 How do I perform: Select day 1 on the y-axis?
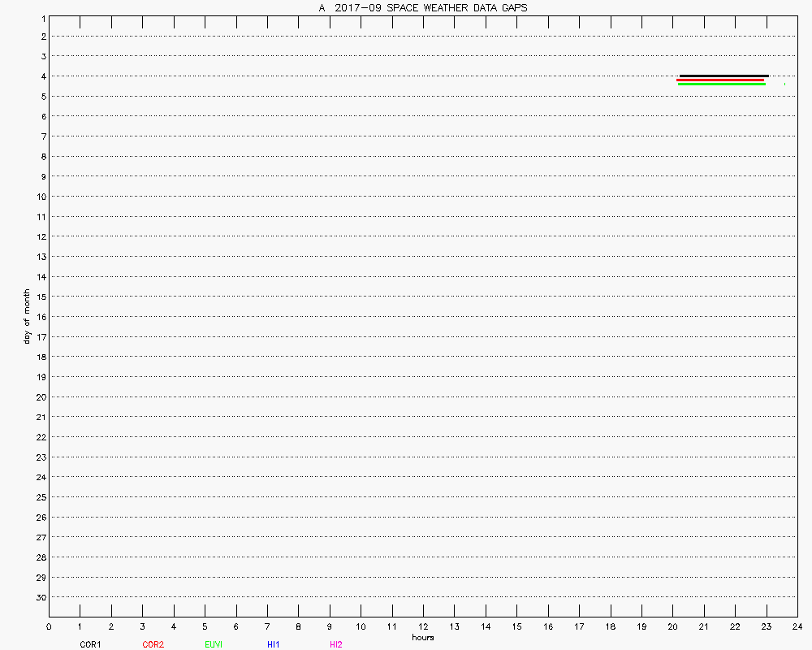coord(41,17)
